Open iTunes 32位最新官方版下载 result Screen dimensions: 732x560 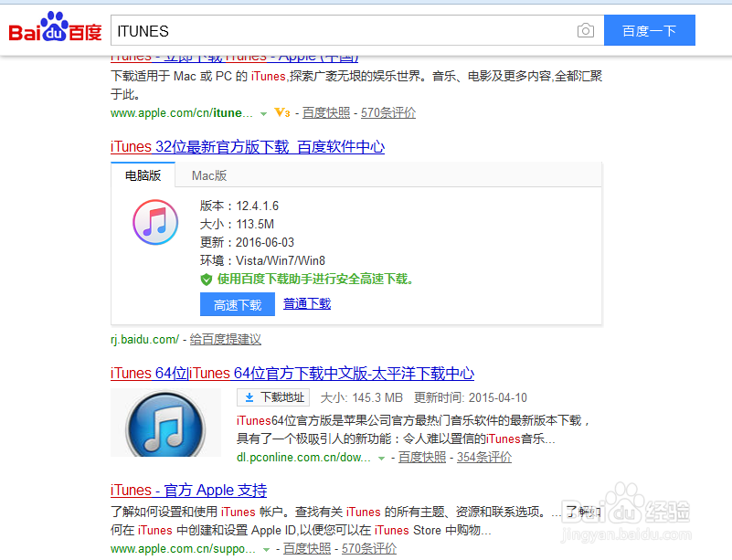pyautogui.click(x=248, y=147)
